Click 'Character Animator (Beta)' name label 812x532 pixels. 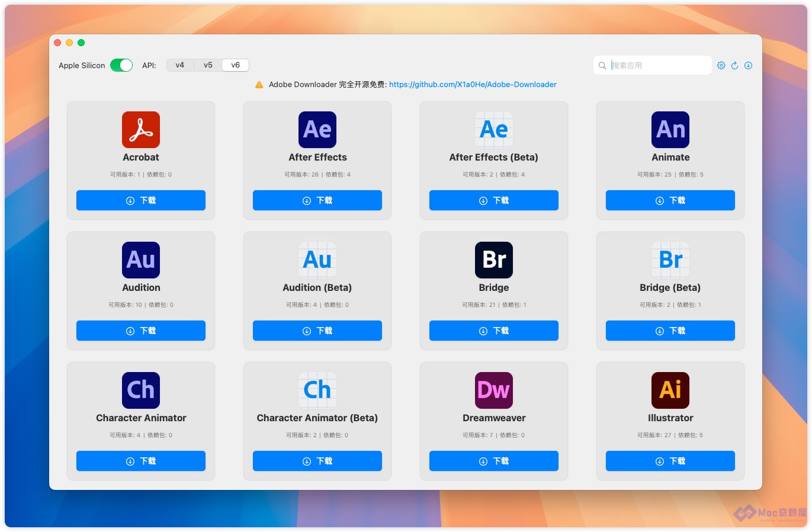(x=317, y=418)
